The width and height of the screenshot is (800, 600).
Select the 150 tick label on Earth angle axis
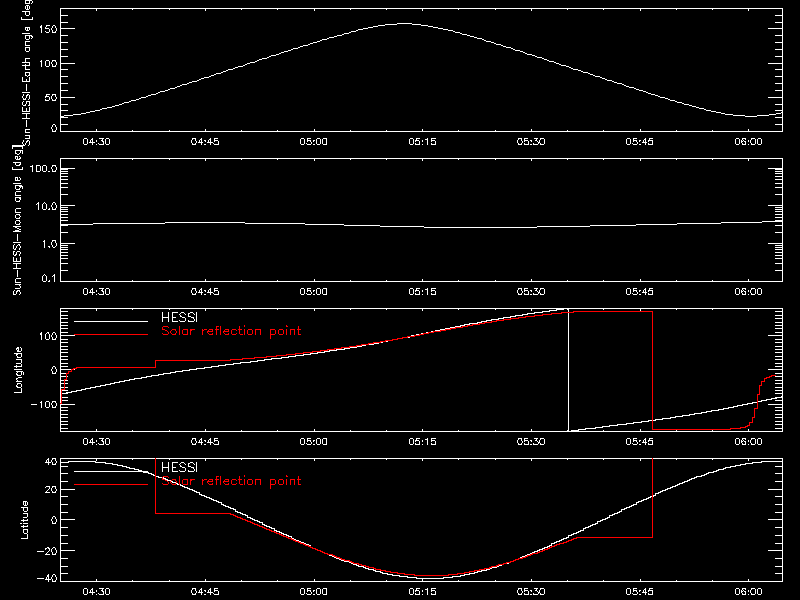point(47,30)
